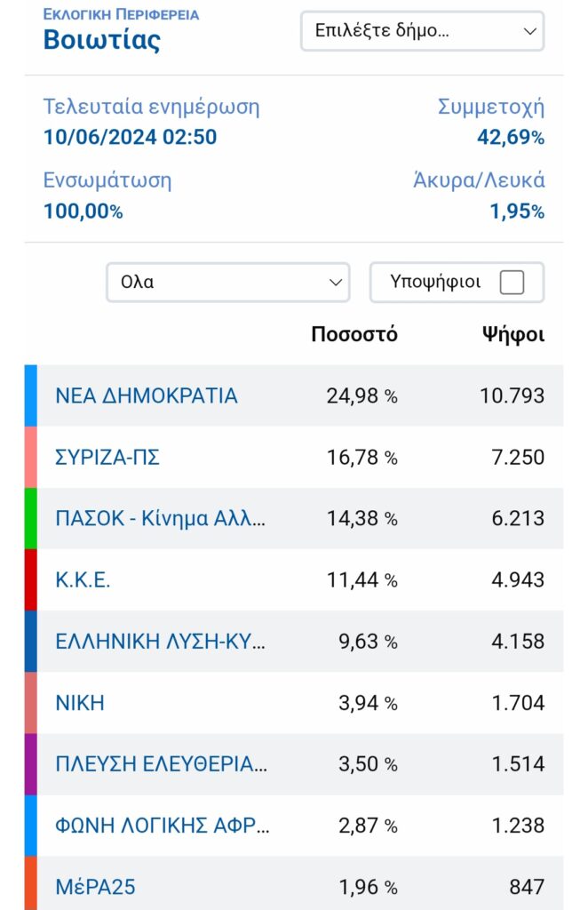The width and height of the screenshot is (588, 910).
Task: Click the purple ΠΛΕΥΣΗ ΕΛΕΥΘΕΡΙΑΣ color bar
Action: (31, 764)
